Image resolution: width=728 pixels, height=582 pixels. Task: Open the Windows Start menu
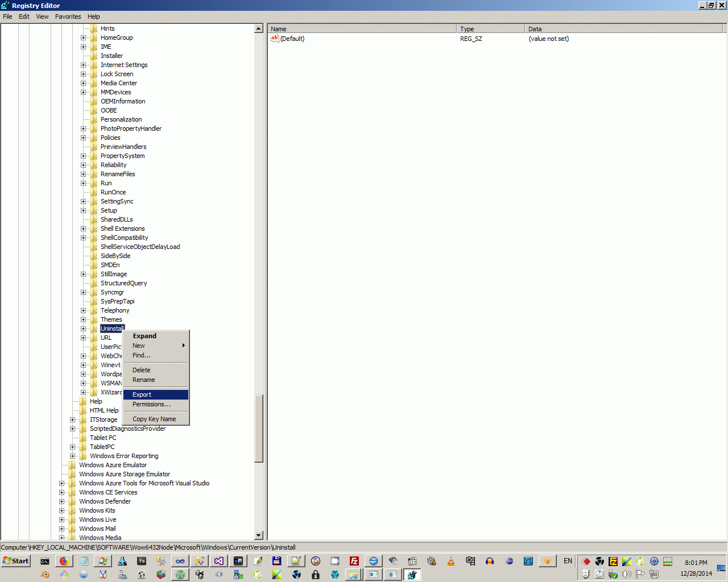(x=16, y=561)
